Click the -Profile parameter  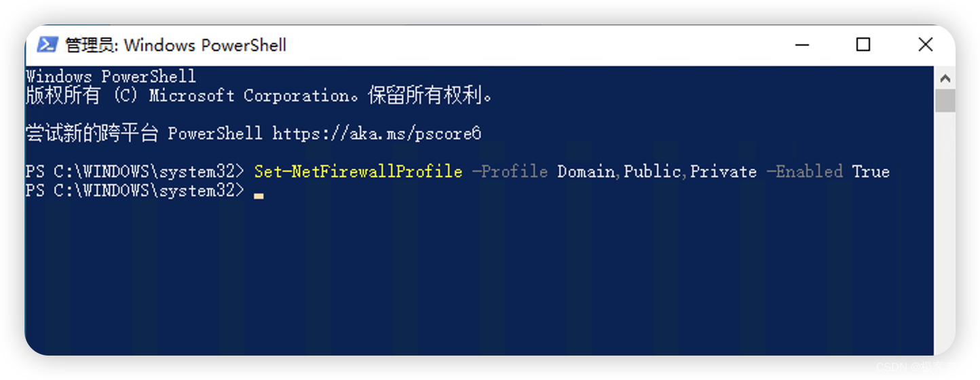[x=510, y=171]
